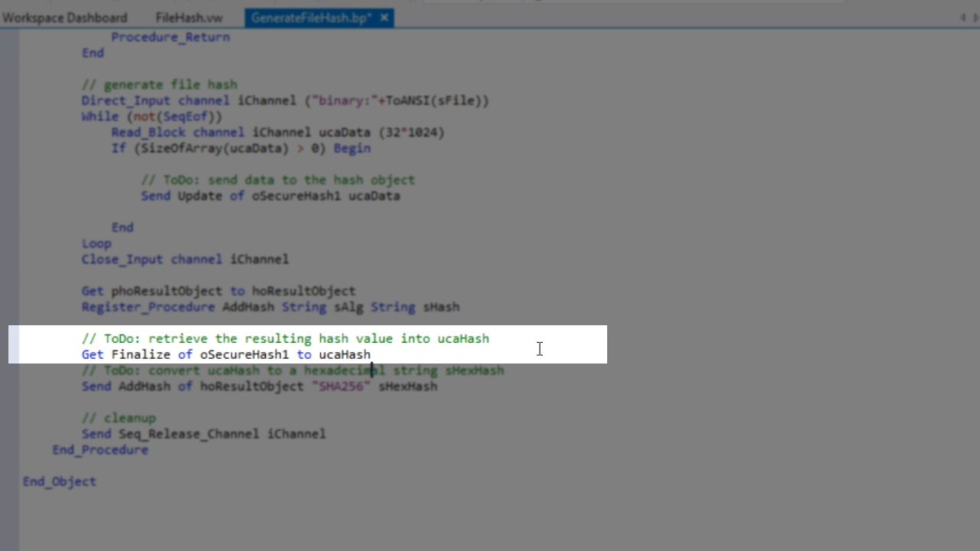Click the Close_Input channel iChannel line
The image size is (980, 551).
185,259
